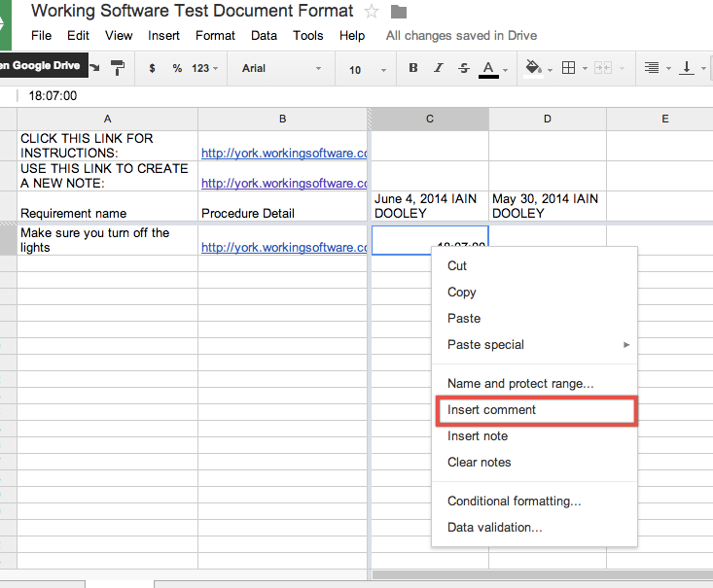Open the Arial font family dropdown
Viewport: 713px width, 588px height.
pyautogui.click(x=281, y=68)
